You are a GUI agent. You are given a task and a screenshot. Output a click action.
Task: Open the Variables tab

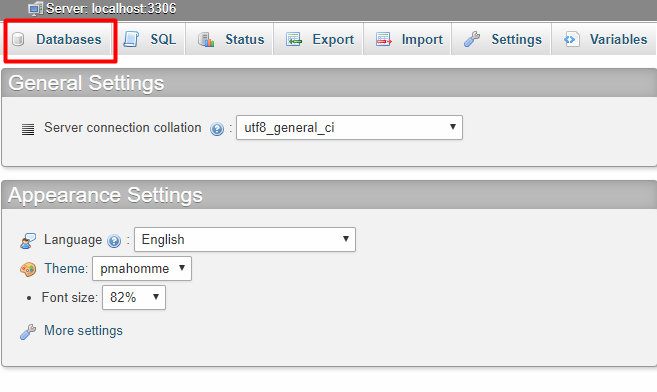pos(605,39)
